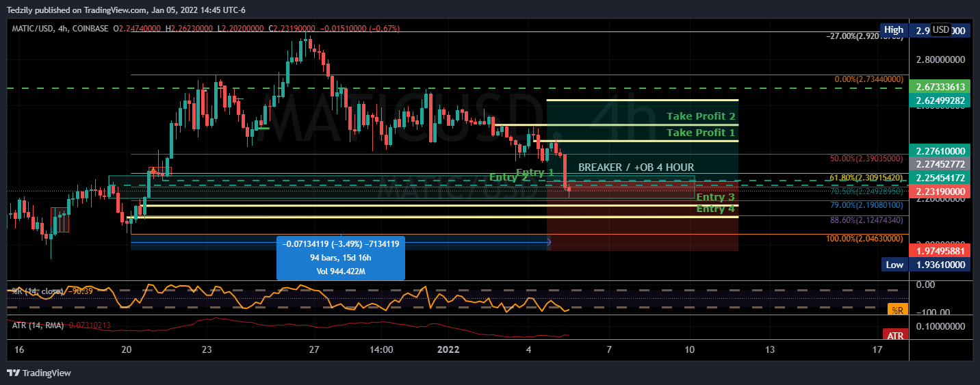Screen dimensions: 980x385
Task: Click the '14:00' label on the time axis
Action: click(381, 349)
